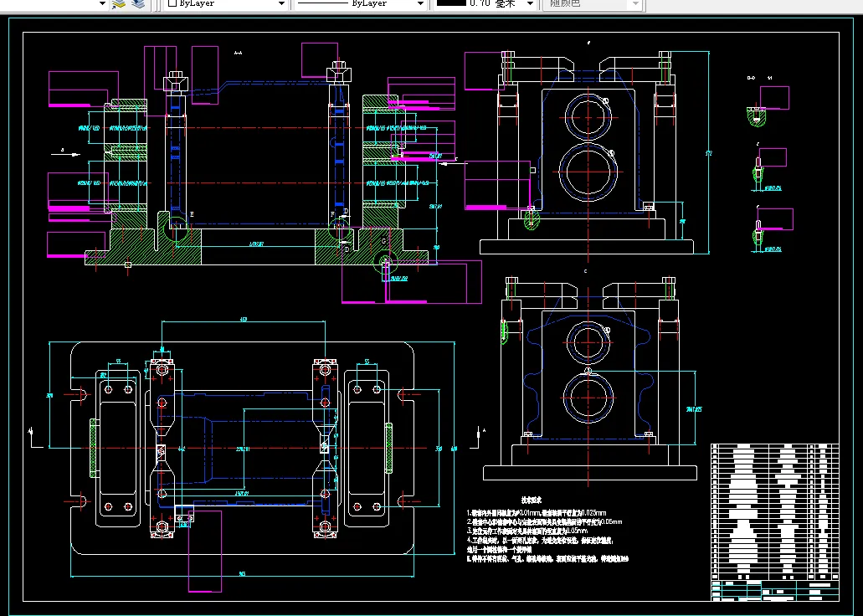Expand the linetype dropdown arrow
This screenshot has height=616, width=863.
coord(420,4)
